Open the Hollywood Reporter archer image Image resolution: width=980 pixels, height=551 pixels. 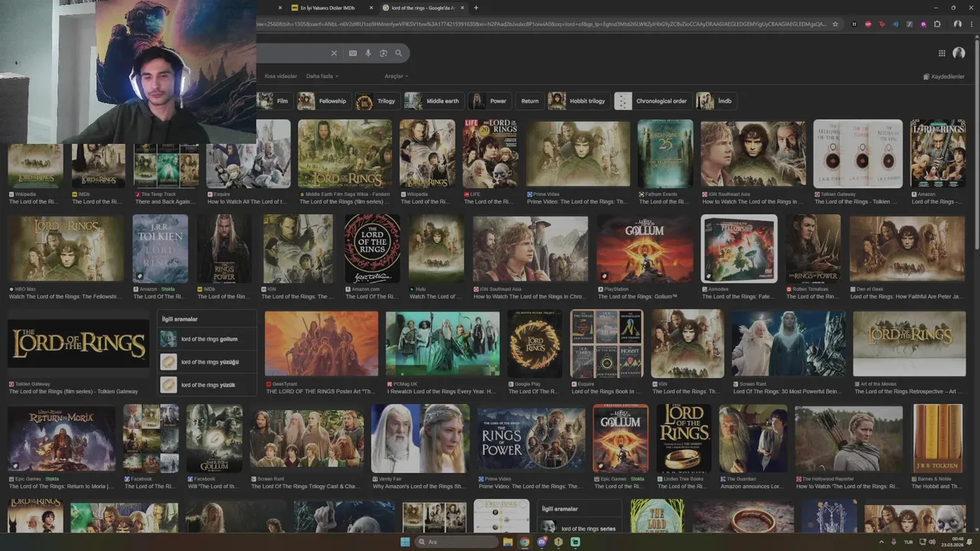(x=848, y=439)
